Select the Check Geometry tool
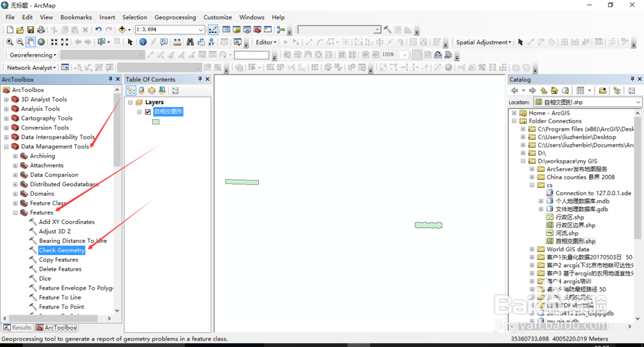The height and width of the screenshot is (347, 644). [x=62, y=250]
